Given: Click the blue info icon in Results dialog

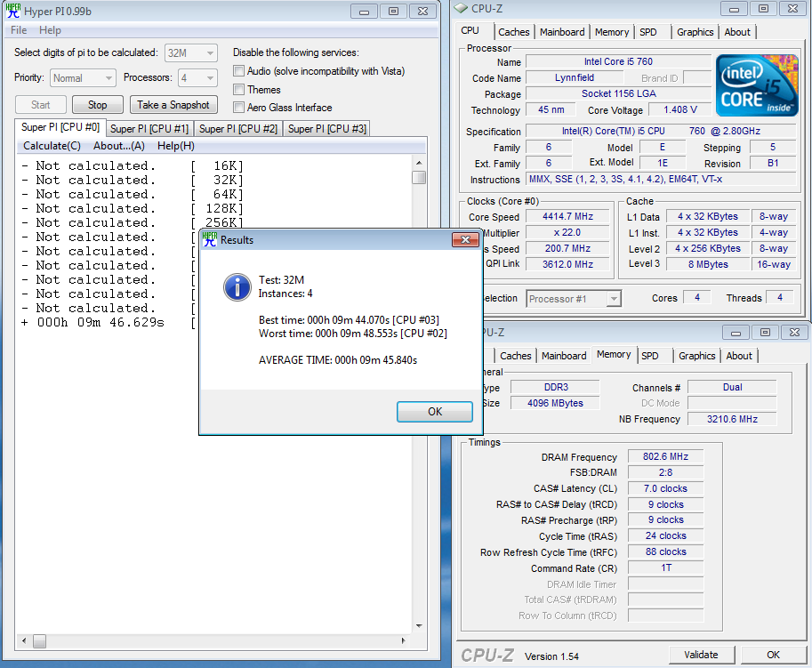Looking at the screenshot, I should pyautogui.click(x=237, y=287).
